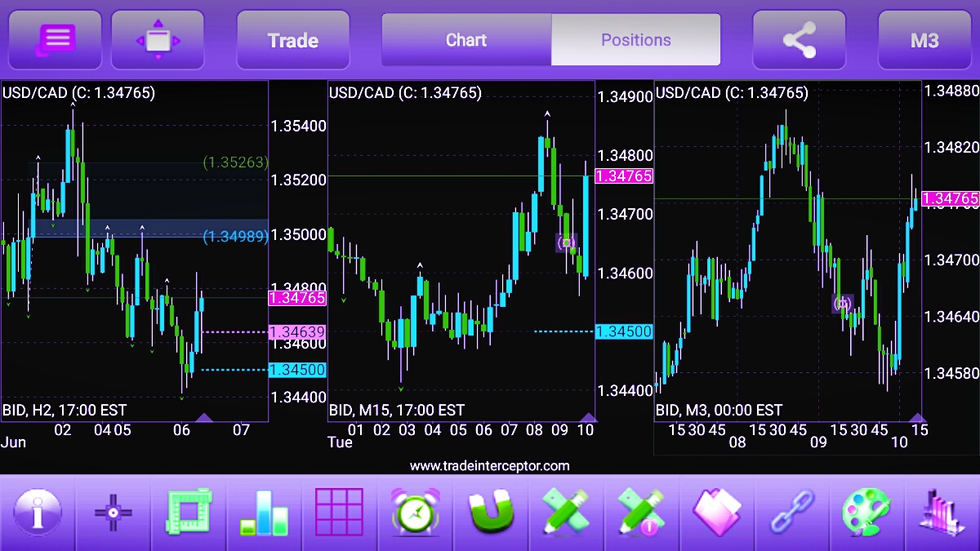
Task: Toggle the magnet snap mode
Action: 490,513
